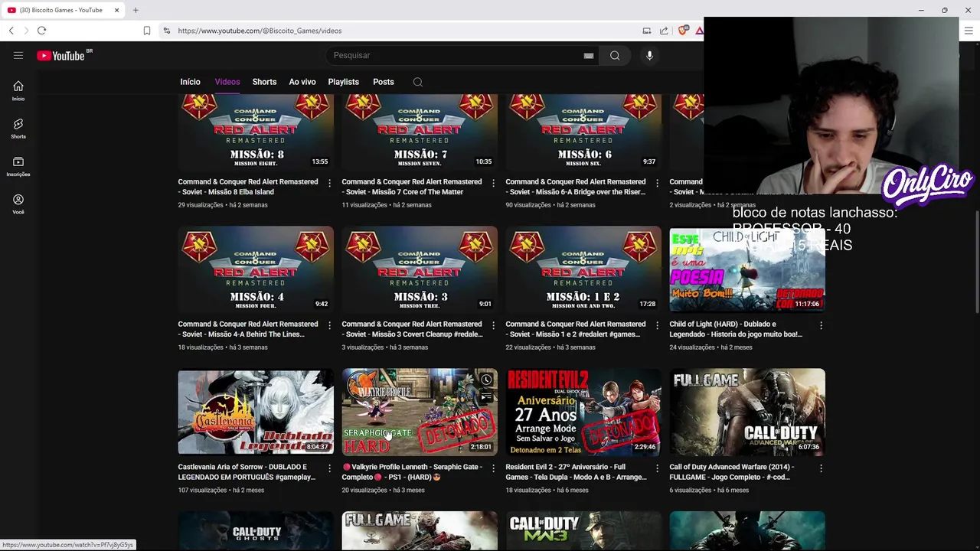This screenshot has width=980, height=551.
Task: Open options menu for Resident Evil 2 video
Action: 657,468
